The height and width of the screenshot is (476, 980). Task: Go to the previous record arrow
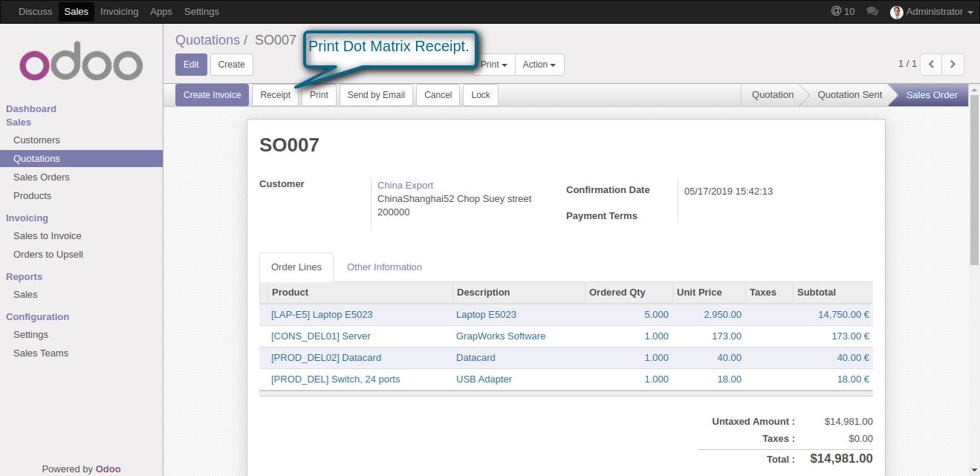pos(931,65)
